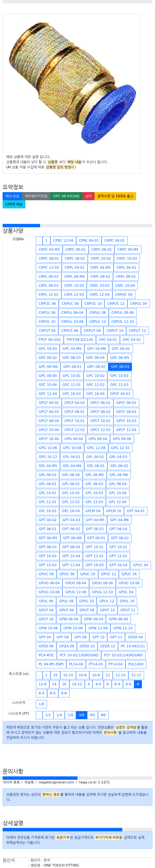Select thread size M5 option
The width and height of the screenshot is (155, 868).
92,715
